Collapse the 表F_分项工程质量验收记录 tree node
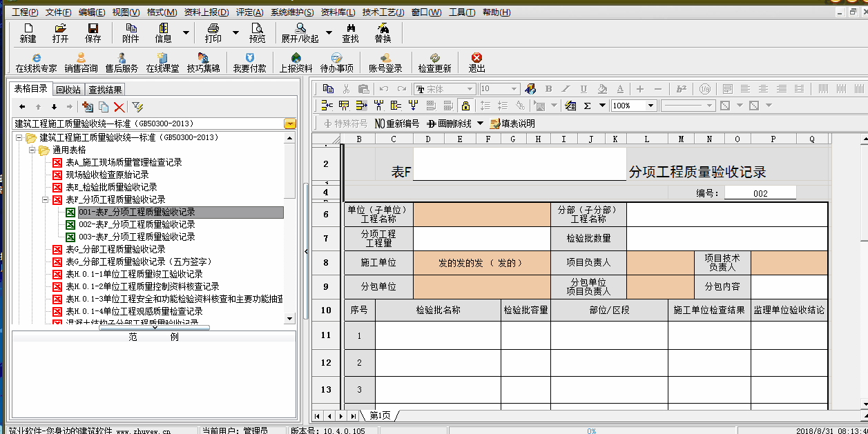 [45, 199]
